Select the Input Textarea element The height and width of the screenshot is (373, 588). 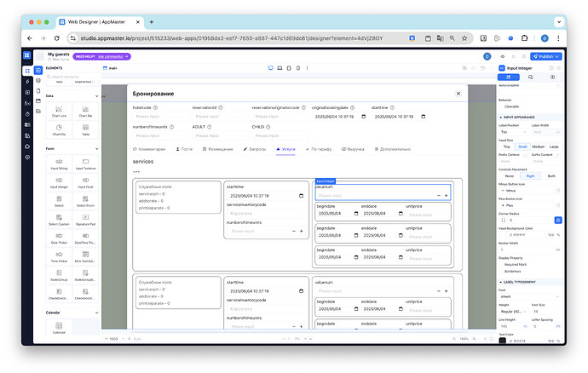85,164
